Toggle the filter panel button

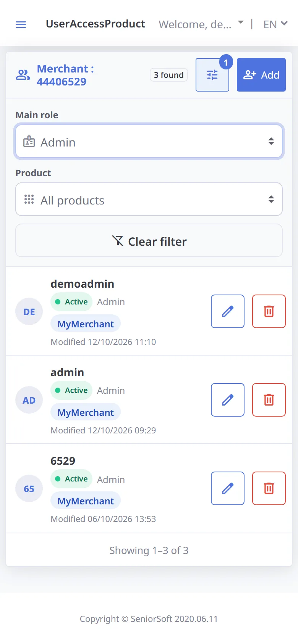click(x=212, y=75)
